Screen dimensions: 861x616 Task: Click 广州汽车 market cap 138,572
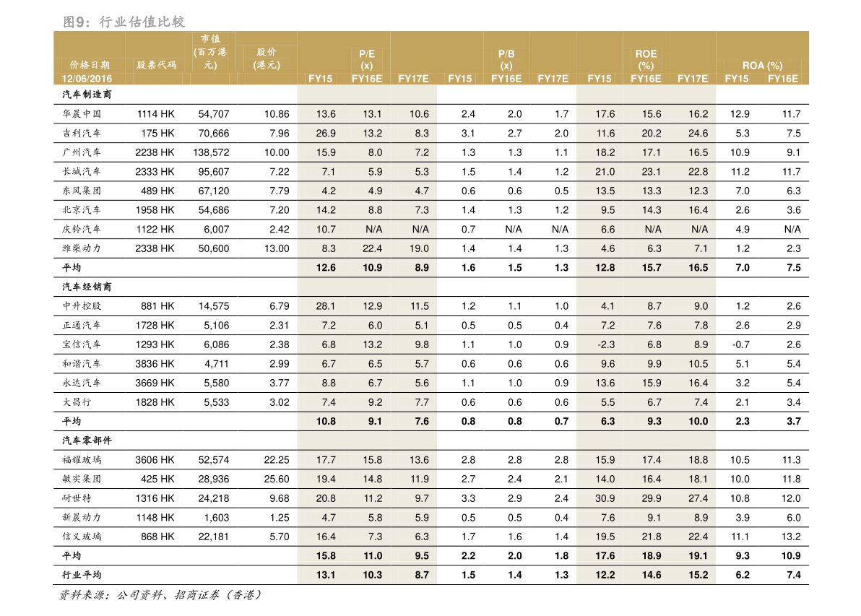[x=211, y=152]
